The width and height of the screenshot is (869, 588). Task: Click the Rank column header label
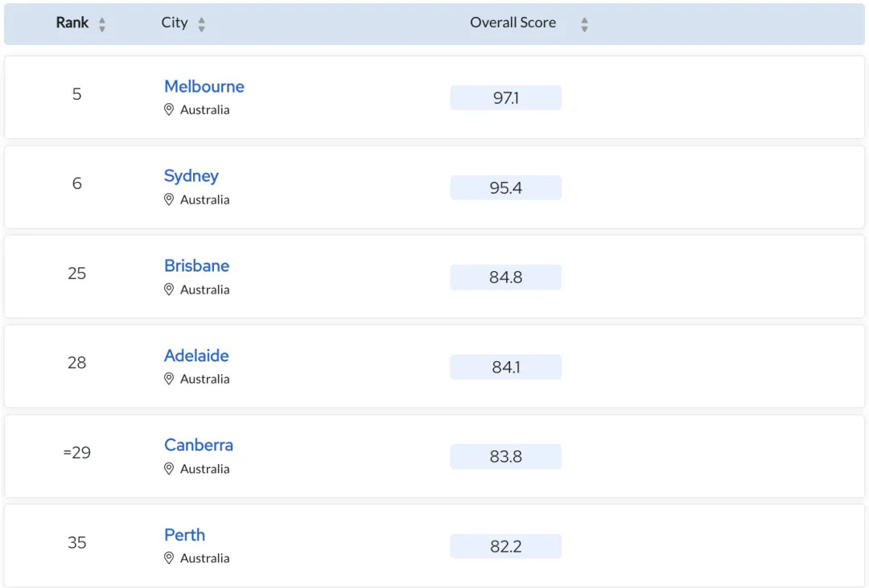point(72,23)
